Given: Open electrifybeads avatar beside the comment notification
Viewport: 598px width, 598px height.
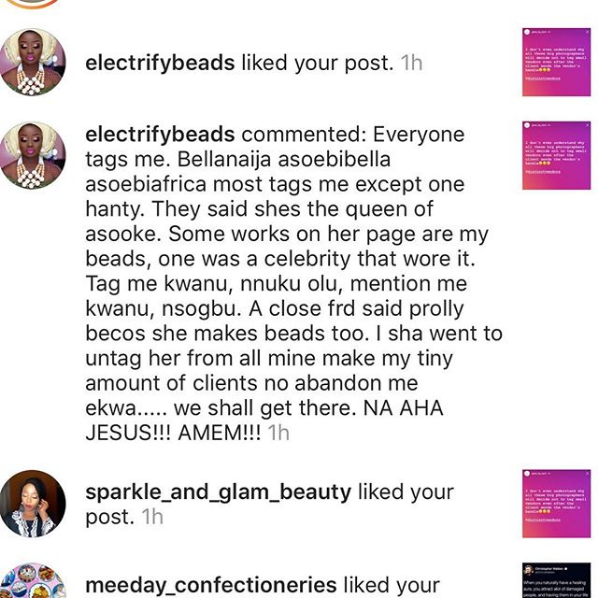Looking at the screenshot, I should [33, 155].
